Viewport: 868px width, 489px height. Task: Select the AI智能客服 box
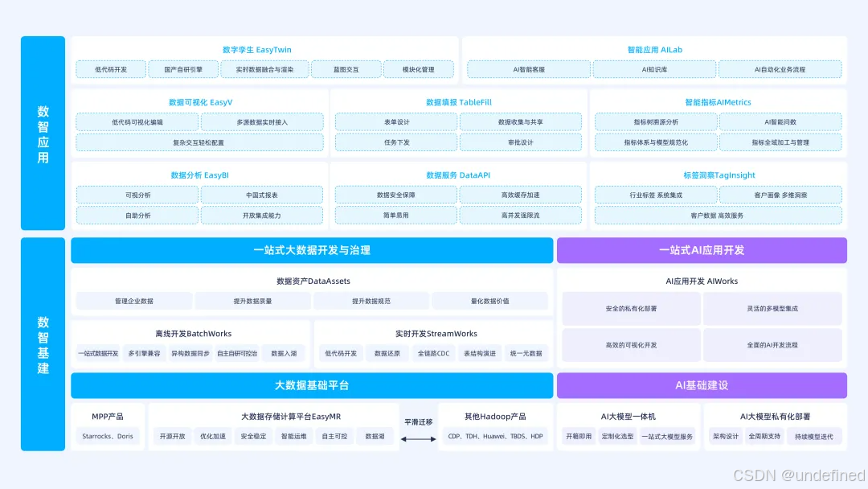[x=529, y=70]
